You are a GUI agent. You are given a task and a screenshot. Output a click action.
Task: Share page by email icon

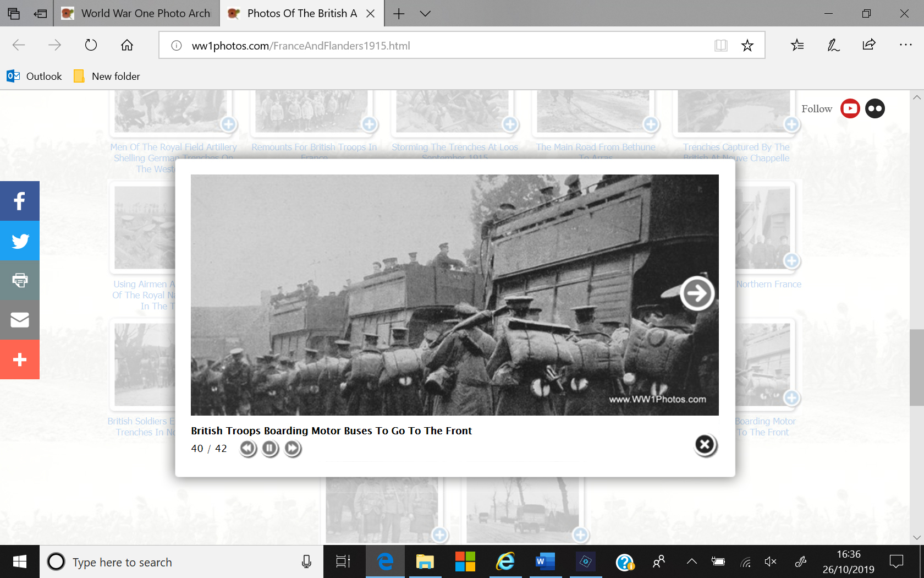[20, 320]
